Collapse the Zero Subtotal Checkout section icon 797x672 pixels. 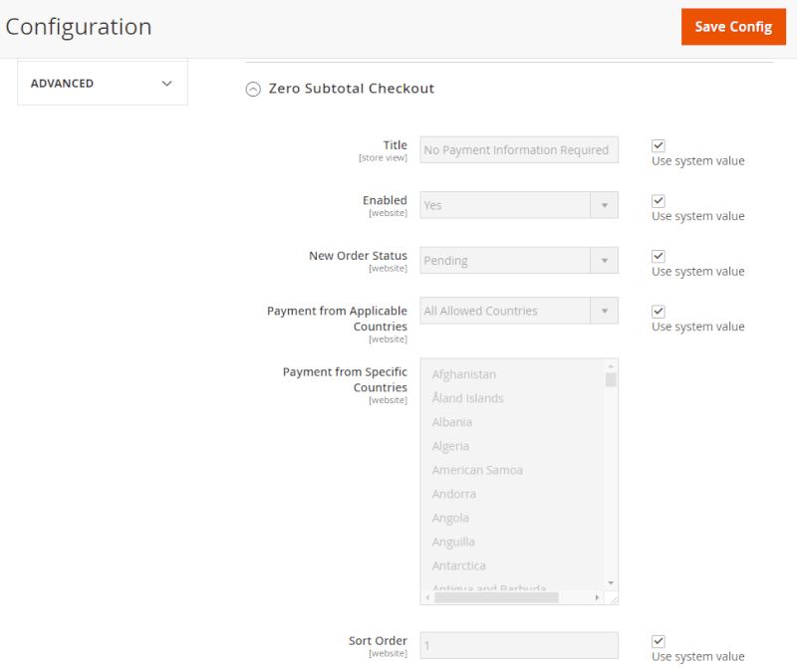(252, 89)
